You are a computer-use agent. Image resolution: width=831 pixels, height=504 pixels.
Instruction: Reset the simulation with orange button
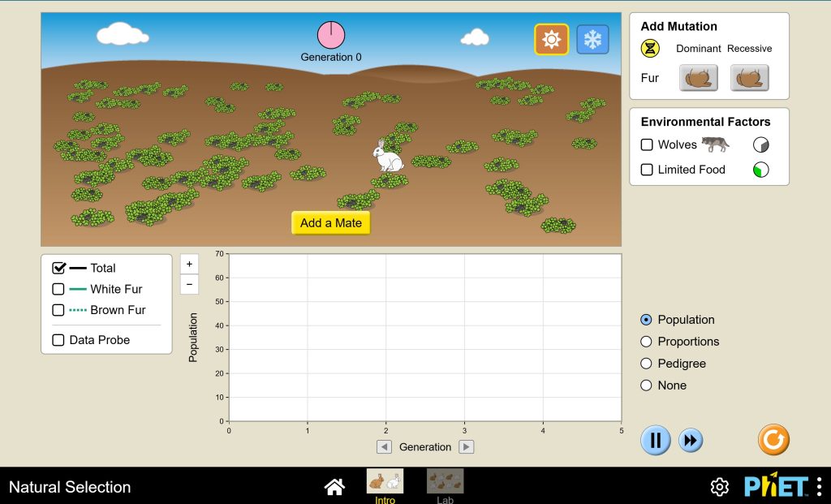(x=773, y=440)
